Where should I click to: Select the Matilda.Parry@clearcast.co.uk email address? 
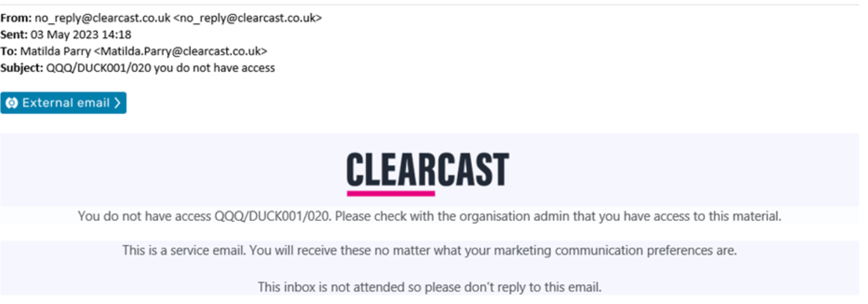(x=180, y=51)
